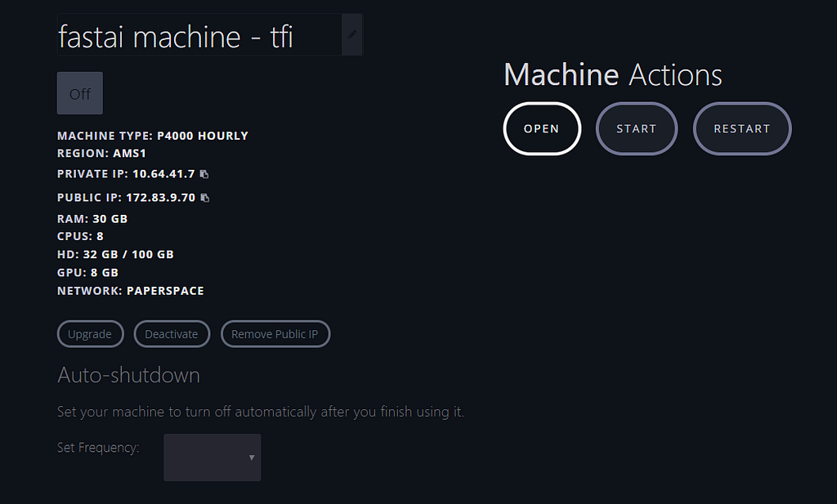Hit the RESTART machine button
This screenshot has width=837, height=504.
[x=742, y=129]
